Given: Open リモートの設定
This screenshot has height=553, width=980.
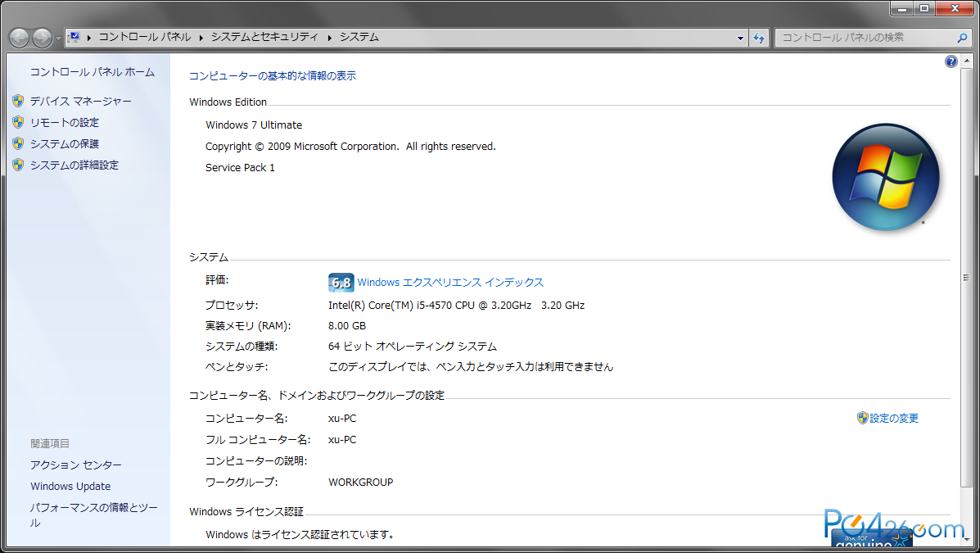Looking at the screenshot, I should click(x=65, y=122).
